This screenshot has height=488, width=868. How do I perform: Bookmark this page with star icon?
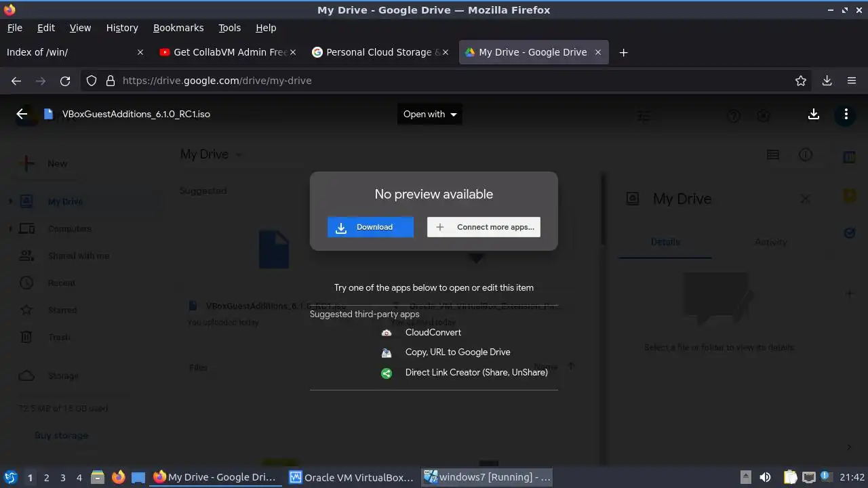[801, 81]
